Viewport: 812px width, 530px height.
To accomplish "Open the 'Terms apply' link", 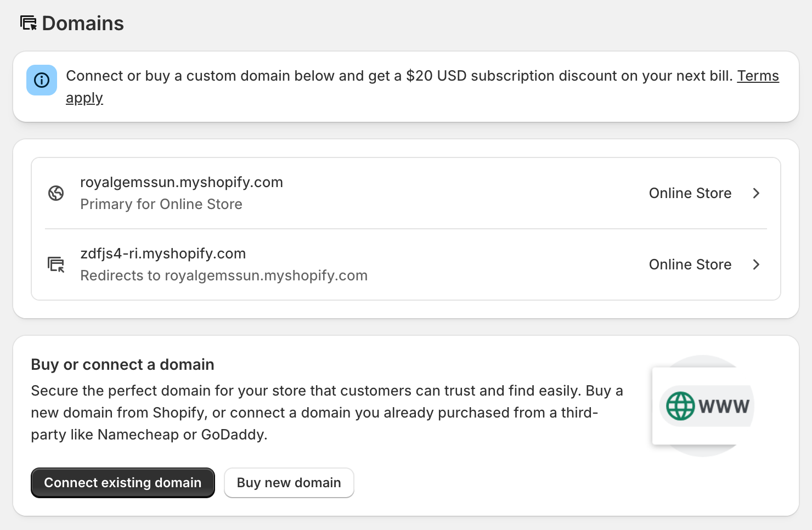I will point(758,76).
